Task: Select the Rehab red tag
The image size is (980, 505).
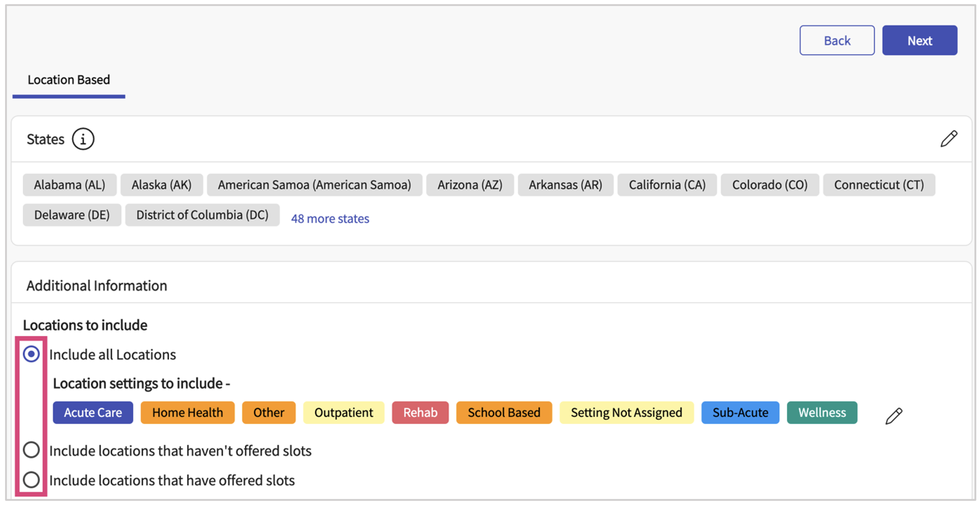Action: click(420, 412)
